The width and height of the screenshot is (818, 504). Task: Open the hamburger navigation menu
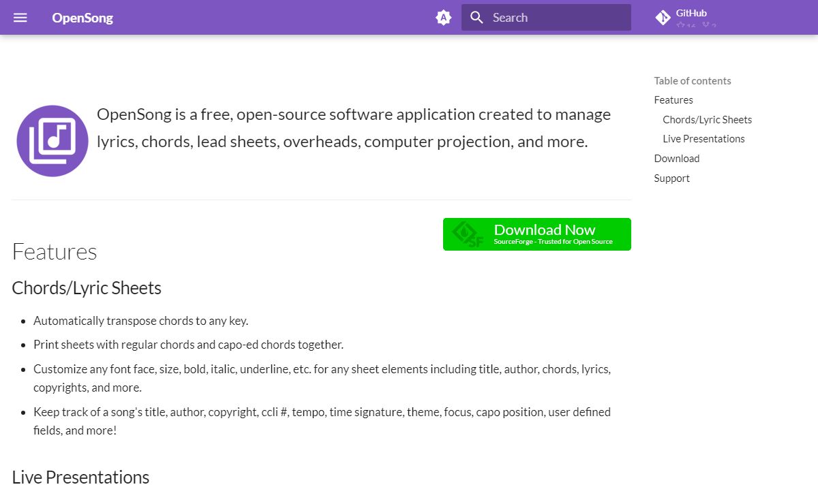pyautogui.click(x=20, y=18)
